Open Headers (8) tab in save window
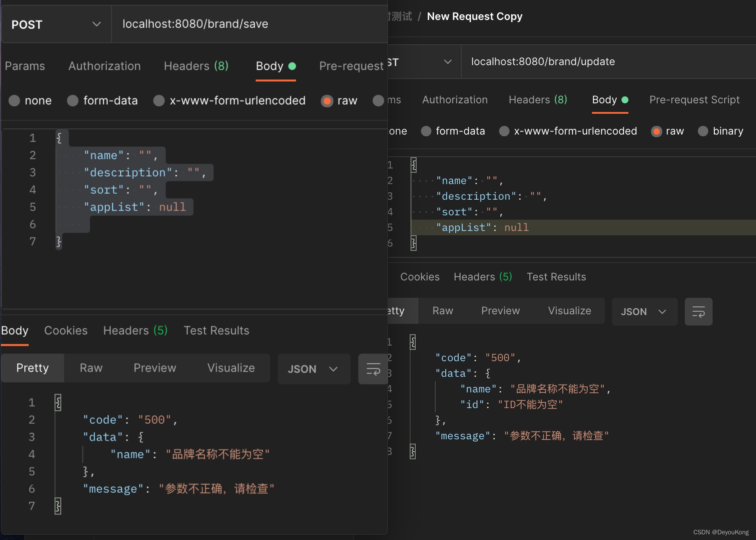This screenshot has height=540, width=756. [x=196, y=66]
